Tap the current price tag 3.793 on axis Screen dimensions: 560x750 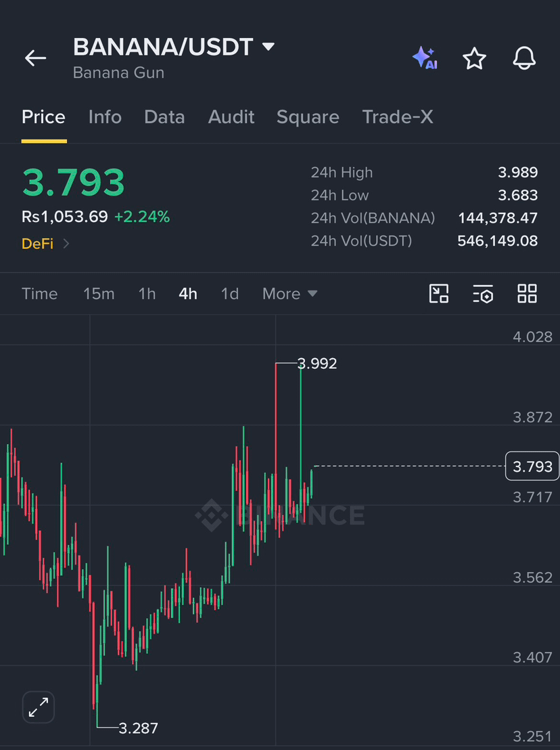532,466
